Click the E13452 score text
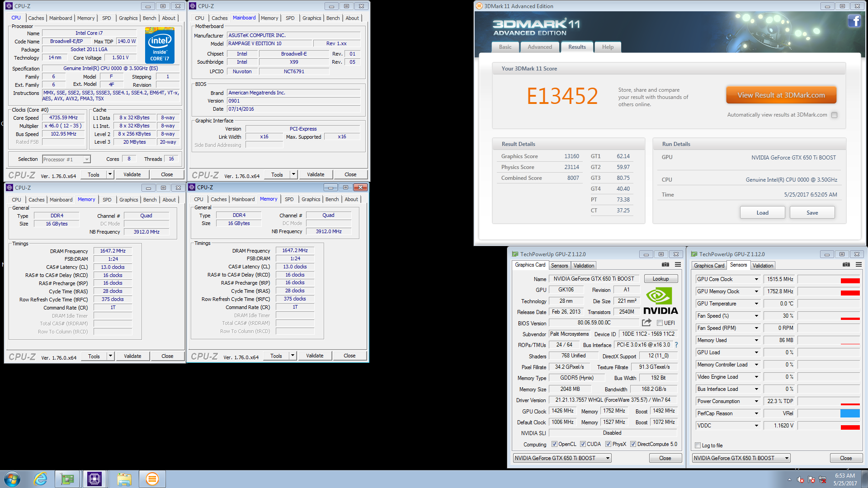Image resolution: width=868 pixels, height=488 pixels. 562,96
